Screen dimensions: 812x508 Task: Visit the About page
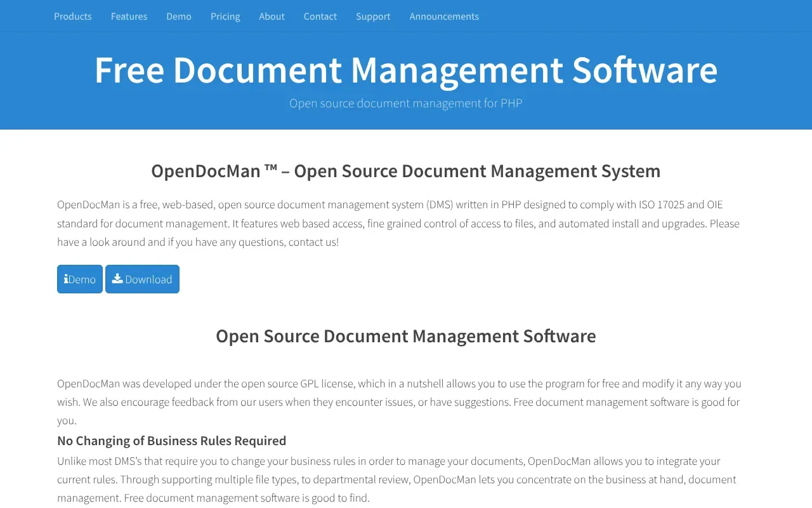click(x=272, y=16)
